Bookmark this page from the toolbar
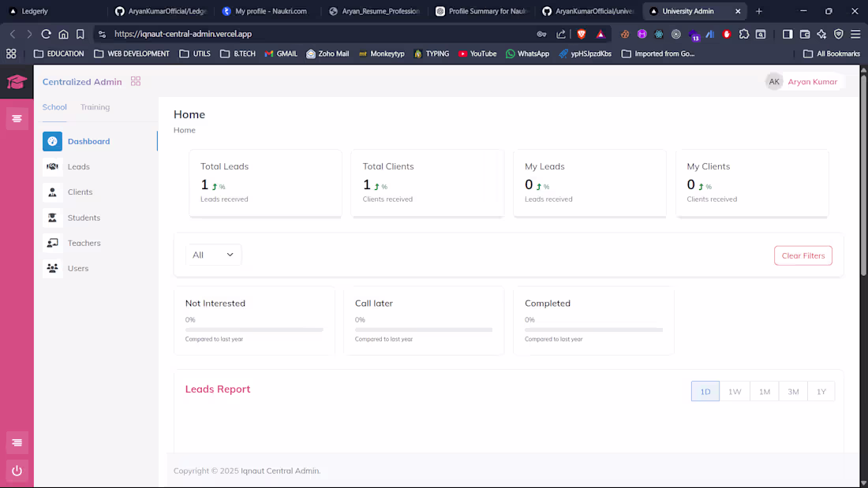The width and height of the screenshot is (868, 488). tap(80, 34)
